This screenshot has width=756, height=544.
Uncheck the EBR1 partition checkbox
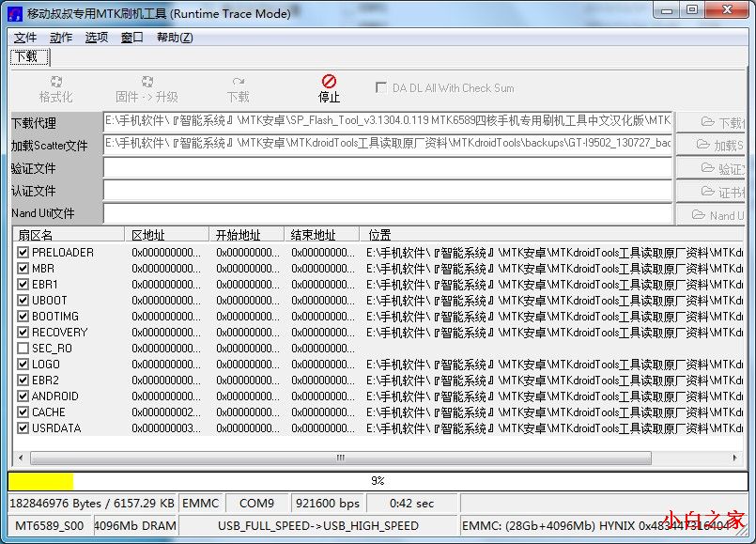(x=23, y=284)
